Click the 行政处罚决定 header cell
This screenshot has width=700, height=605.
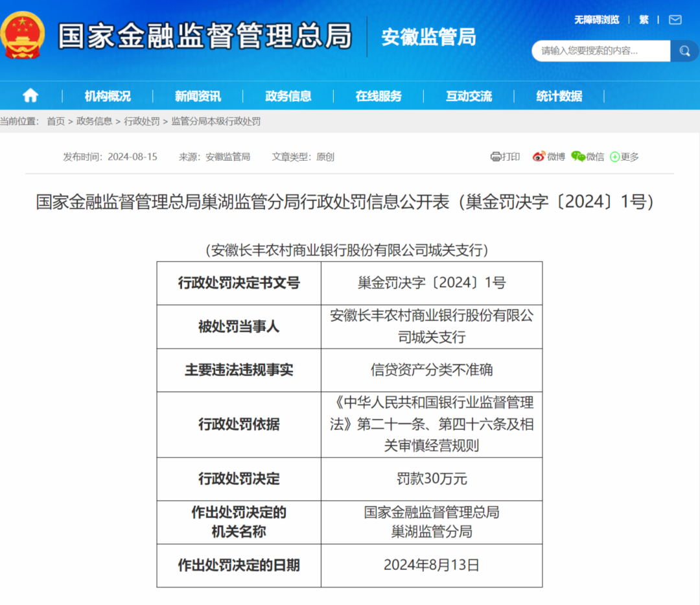coord(239,479)
